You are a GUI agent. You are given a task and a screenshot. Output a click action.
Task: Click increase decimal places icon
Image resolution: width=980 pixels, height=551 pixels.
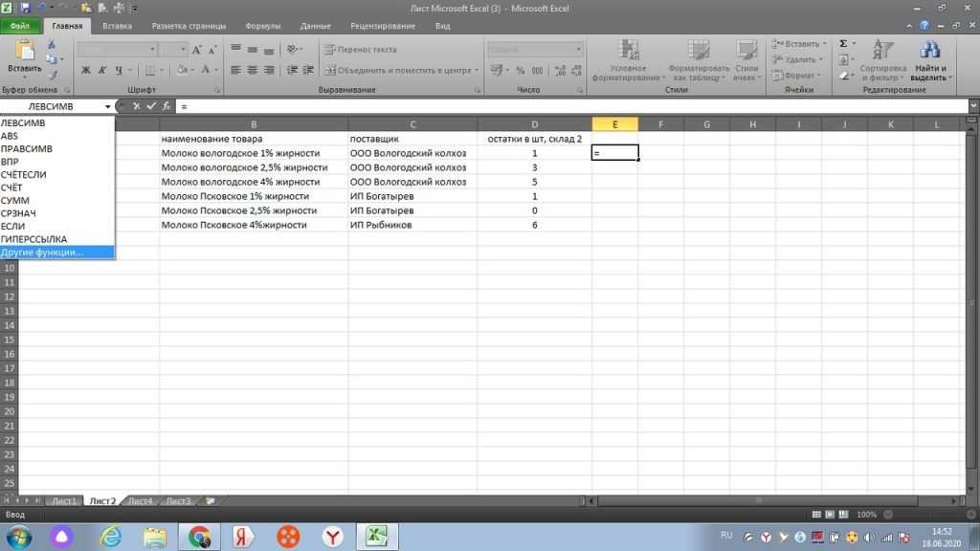click(560, 71)
